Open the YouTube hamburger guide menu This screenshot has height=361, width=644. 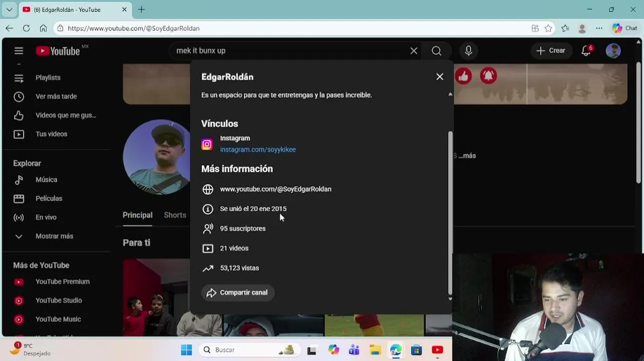(19, 51)
